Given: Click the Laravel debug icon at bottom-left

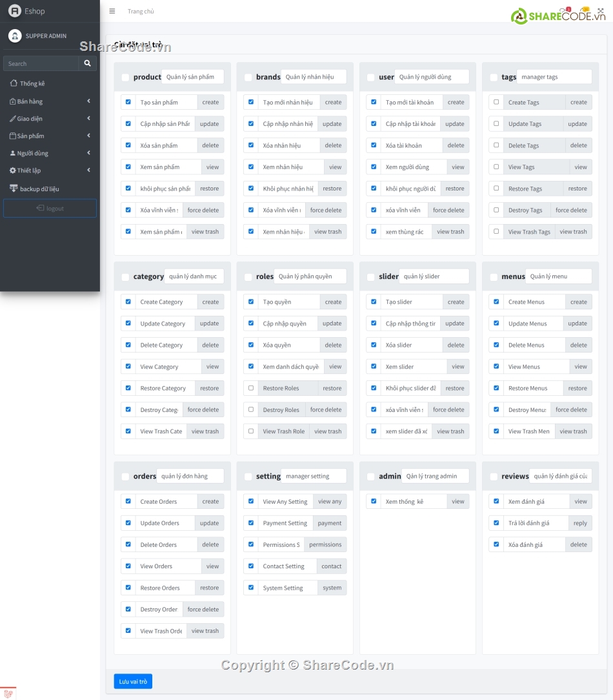Looking at the screenshot, I should click(8, 693).
